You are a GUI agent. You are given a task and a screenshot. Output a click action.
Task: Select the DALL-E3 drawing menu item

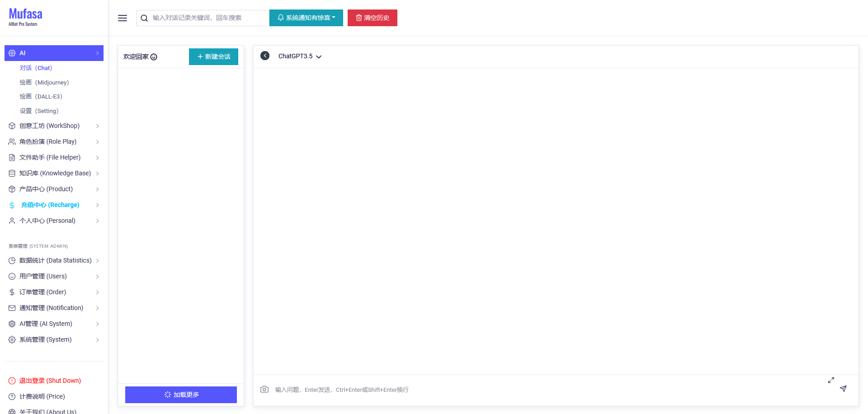pyautogui.click(x=41, y=96)
